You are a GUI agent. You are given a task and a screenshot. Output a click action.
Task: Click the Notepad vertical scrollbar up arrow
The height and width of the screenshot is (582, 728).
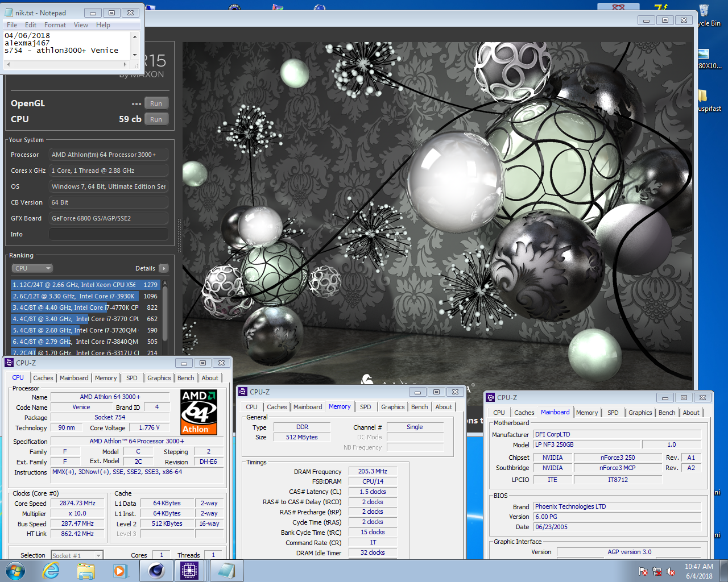pyautogui.click(x=135, y=36)
